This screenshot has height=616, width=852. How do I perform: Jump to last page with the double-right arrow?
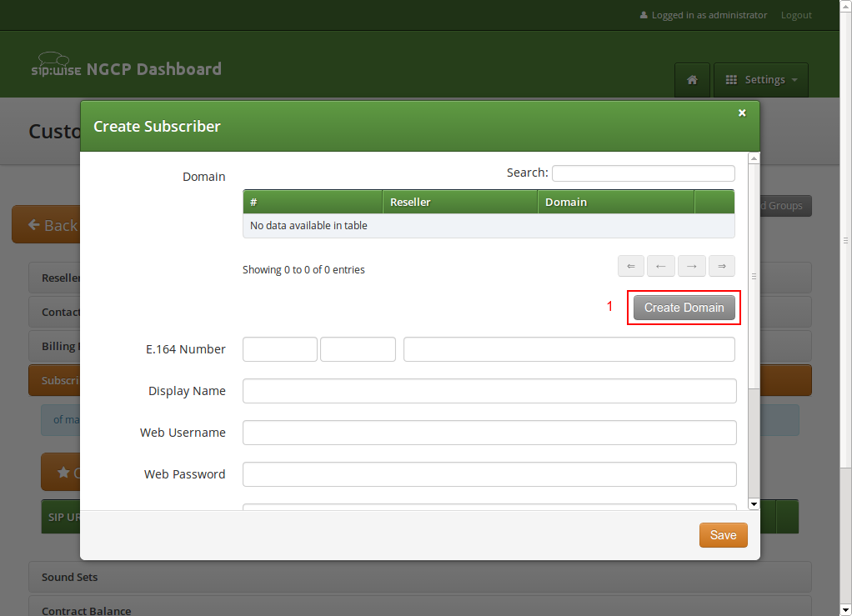click(x=722, y=265)
